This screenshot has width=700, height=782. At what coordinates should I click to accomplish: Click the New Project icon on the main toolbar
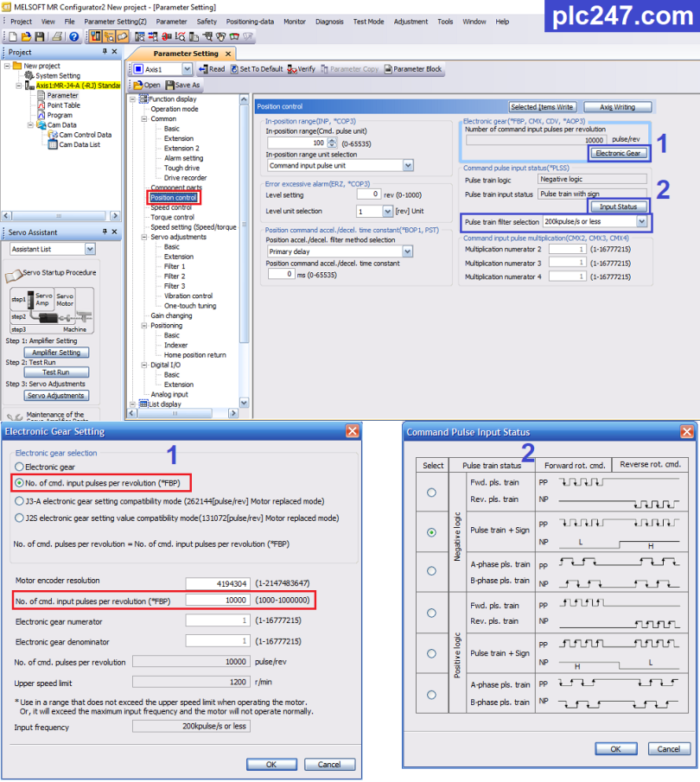click(x=12, y=36)
